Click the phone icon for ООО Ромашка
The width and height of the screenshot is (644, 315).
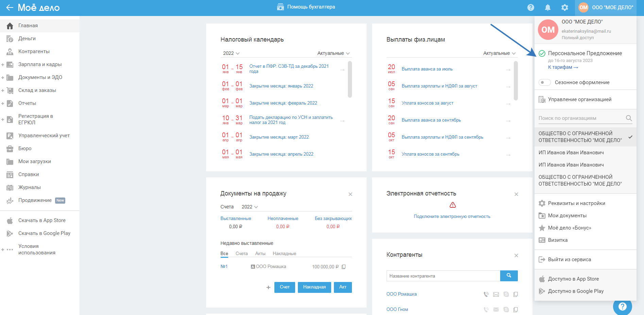tap(486, 294)
